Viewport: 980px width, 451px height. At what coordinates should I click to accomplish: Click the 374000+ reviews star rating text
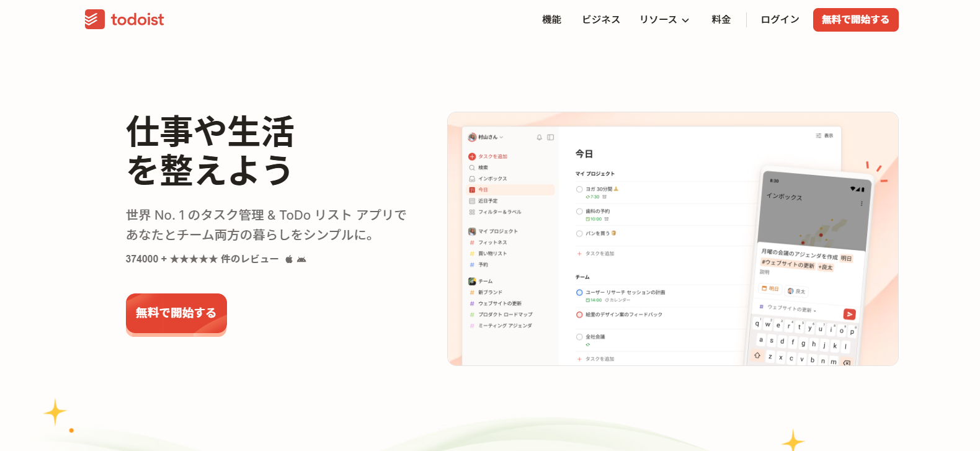(x=202, y=259)
